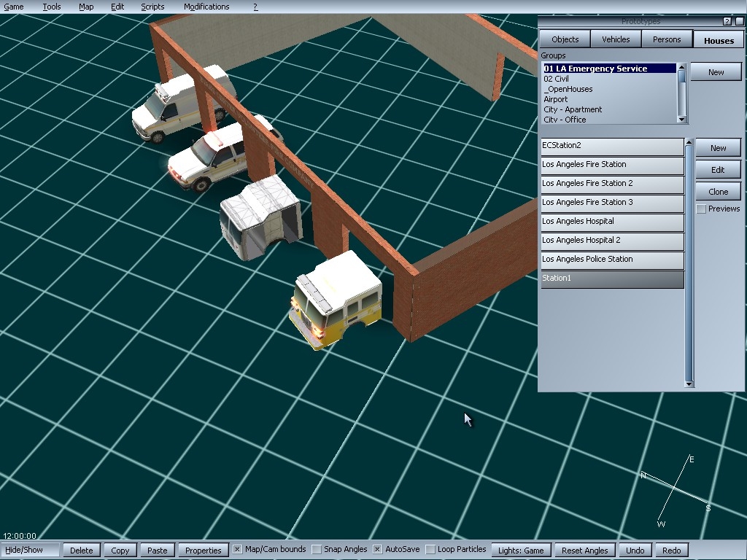Click the prototype list scroll up arrow
Screen dimensions: 747x560
tap(689, 142)
